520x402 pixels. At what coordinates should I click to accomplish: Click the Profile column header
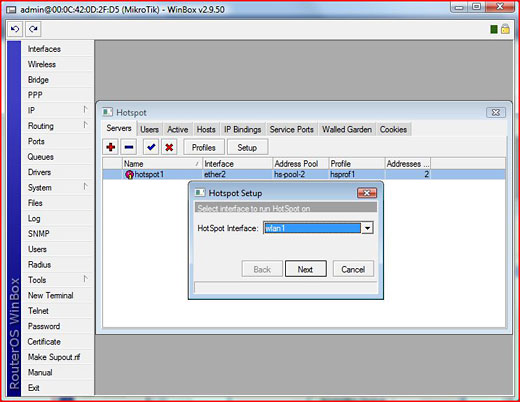pos(357,164)
